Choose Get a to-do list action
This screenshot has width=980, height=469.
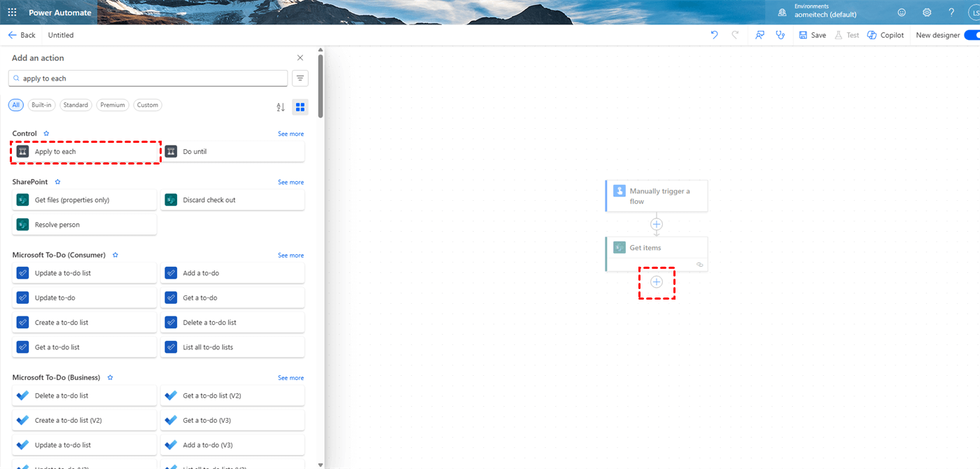pyautogui.click(x=85, y=347)
